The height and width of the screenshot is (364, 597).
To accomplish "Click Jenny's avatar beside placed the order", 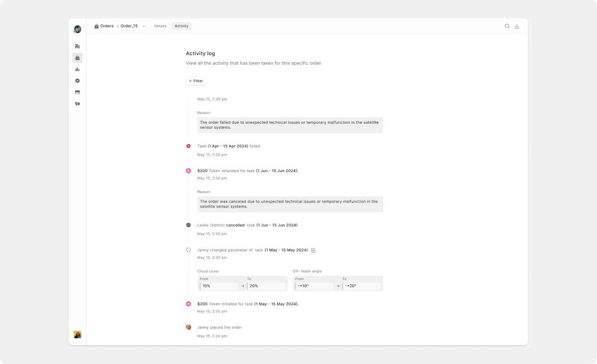I will pos(189,327).
